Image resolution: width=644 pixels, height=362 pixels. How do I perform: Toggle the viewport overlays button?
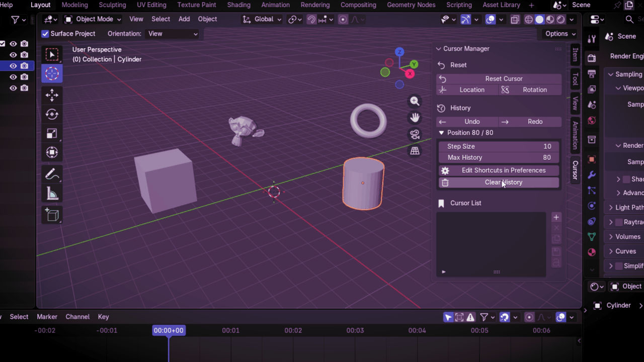pos(491,20)
